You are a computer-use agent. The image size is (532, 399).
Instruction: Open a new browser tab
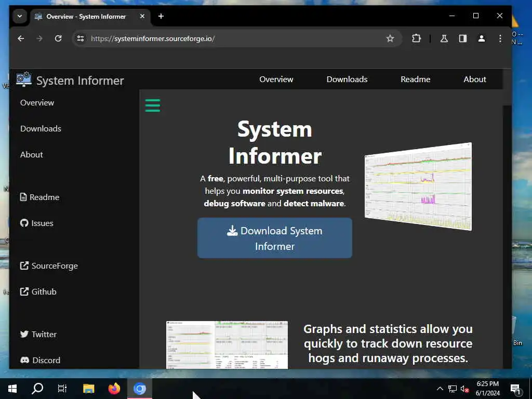coord(161,16)
